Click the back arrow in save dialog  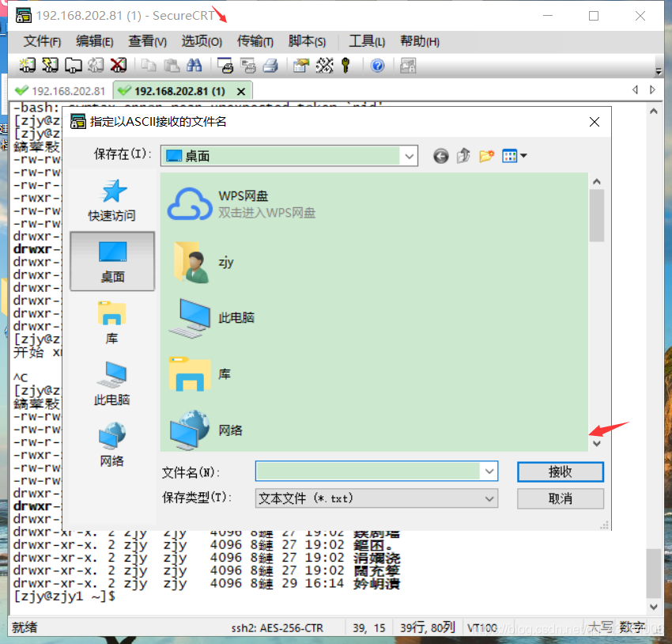[440, 156]
